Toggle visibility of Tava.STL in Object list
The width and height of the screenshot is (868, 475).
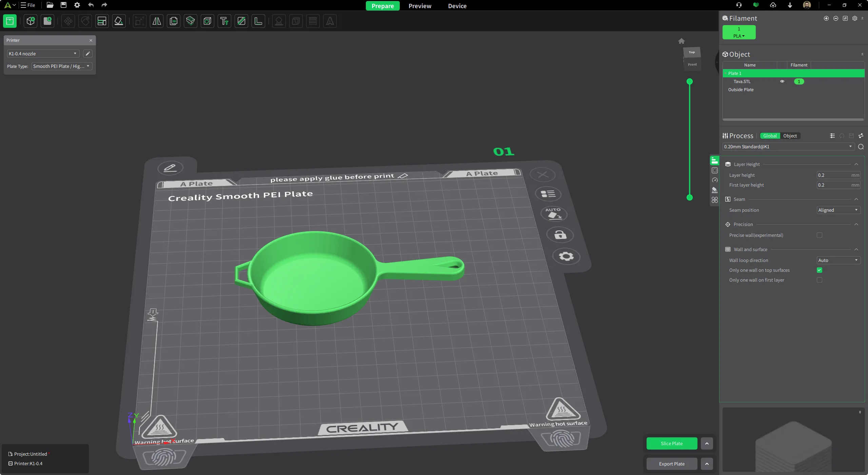[x=783, y=81]
